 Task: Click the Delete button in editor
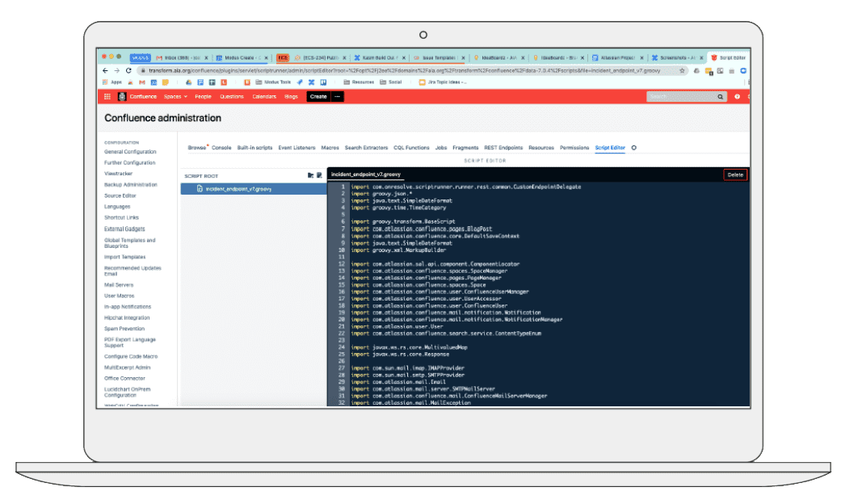click(x=735, y=175)
